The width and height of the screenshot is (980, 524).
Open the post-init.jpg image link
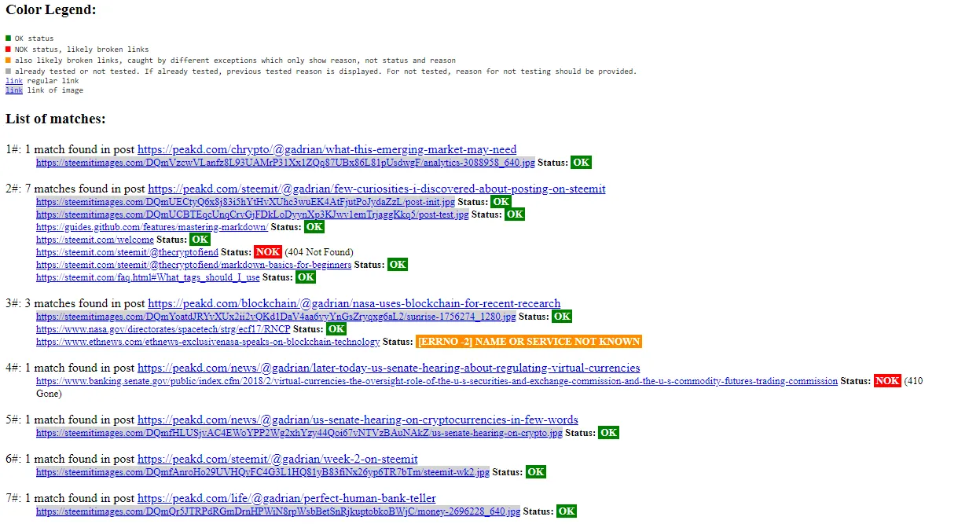[x=245, y=202]
